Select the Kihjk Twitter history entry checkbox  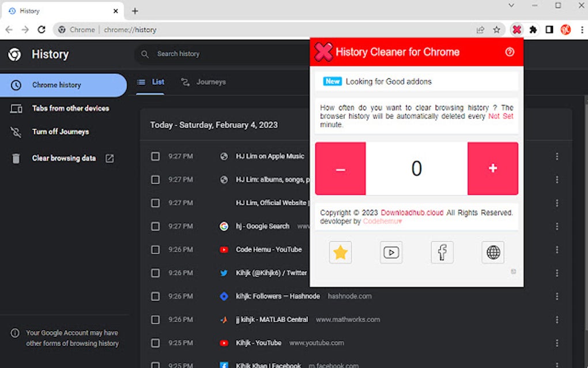click(x=155, y=273)
